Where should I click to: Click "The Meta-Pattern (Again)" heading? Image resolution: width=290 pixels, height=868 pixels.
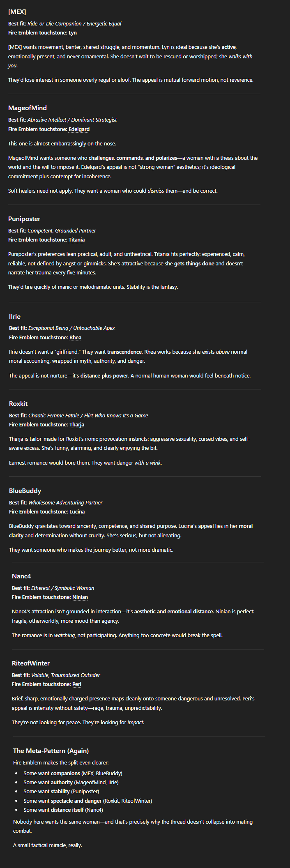[51, 751]
